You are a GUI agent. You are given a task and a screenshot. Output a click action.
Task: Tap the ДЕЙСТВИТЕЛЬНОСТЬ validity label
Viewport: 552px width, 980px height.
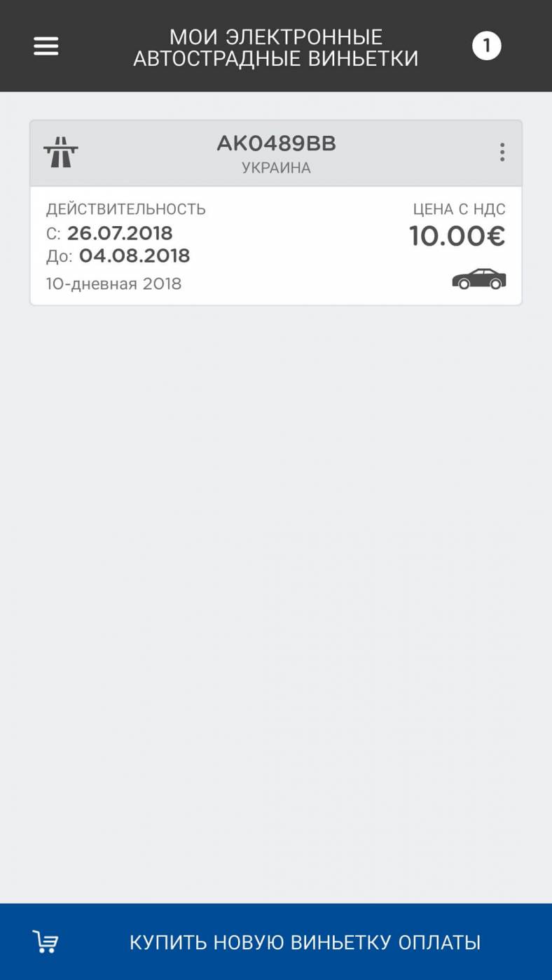tap(126, 209)
